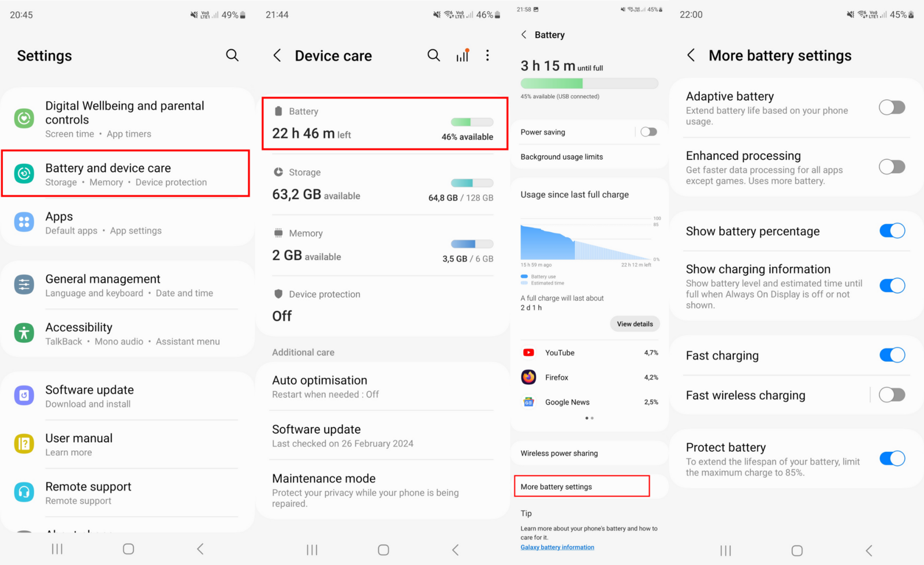Turn off the Fast charging switch
The width and height of the screenshot is (924, 565).
coord(892,355)
